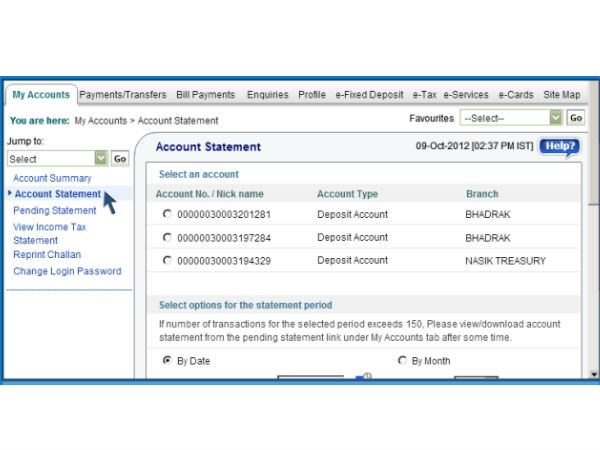
Task: Select the By Date option
Action: (x=166, y=361)
